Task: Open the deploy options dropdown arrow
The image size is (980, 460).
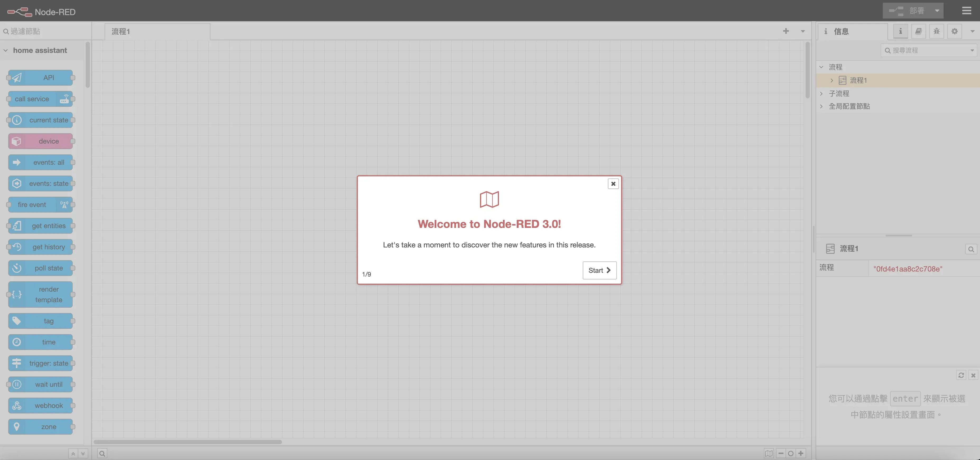Action: 937,11
